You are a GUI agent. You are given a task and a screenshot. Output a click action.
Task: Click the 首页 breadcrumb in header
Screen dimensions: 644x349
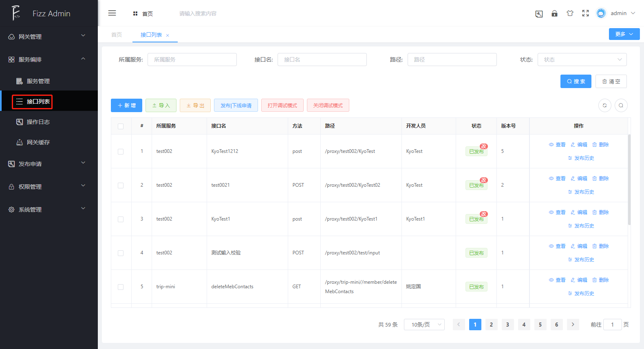(143, 14)
